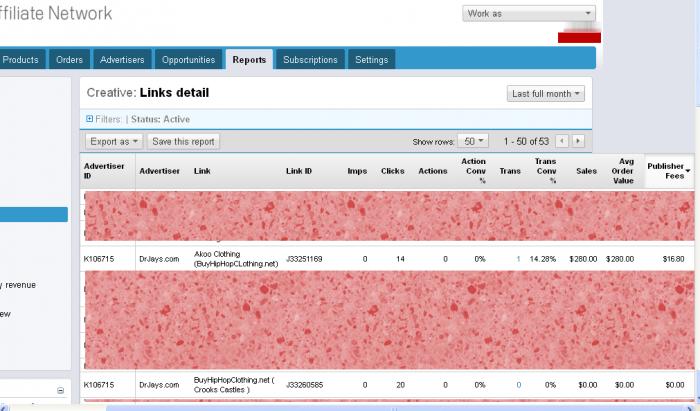Sort by Advertiser column header
This screenshot has height=411, width=700.
point(159,171)
